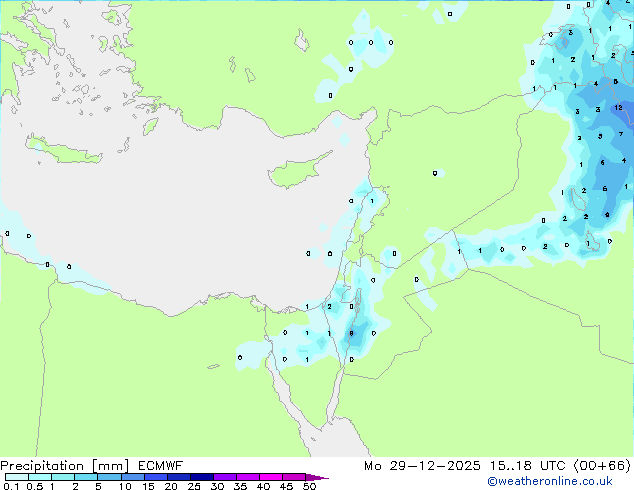Click the 12 mm precipitation value label
Screen dimensions: 634x490
(618, 108)
